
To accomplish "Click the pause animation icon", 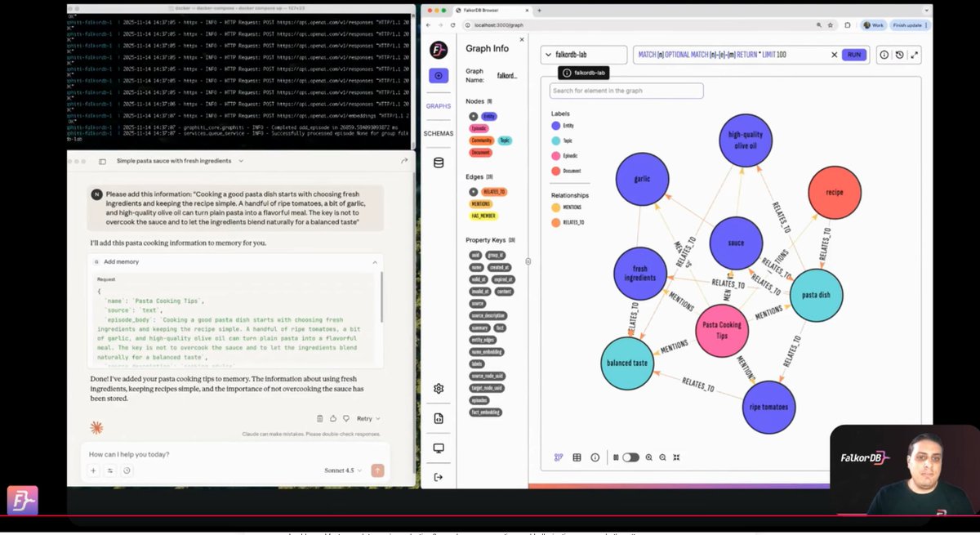I will pos(616,457).
